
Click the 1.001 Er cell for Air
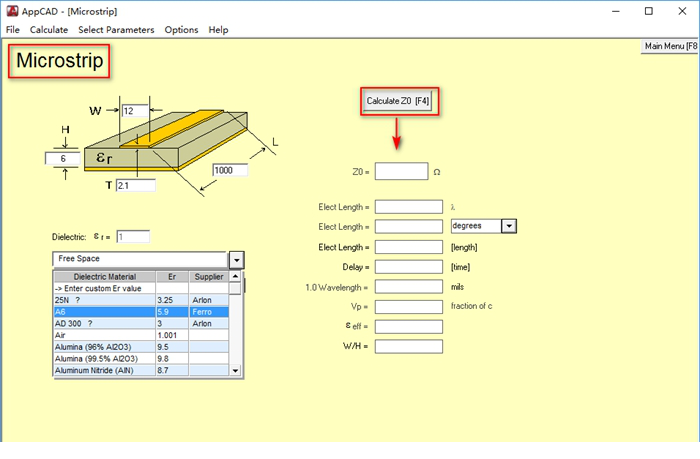point(172,335)
